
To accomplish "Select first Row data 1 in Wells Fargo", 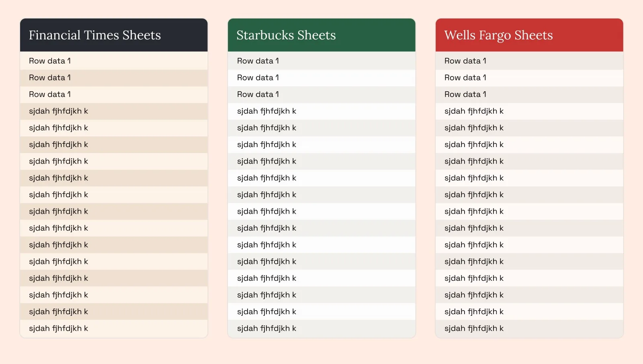I will (x=529, y=61).
